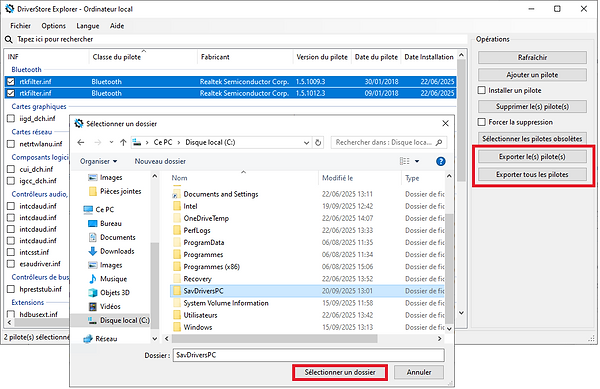
Task: Close the Sélectionner un dossier dialog
Action: [445, 124]
